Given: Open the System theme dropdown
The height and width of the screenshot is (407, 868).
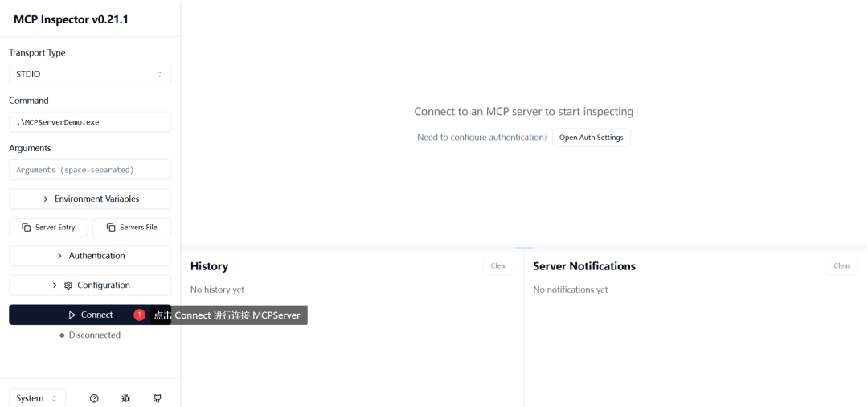Looking at the screenshot, I should tap(37, 398).
